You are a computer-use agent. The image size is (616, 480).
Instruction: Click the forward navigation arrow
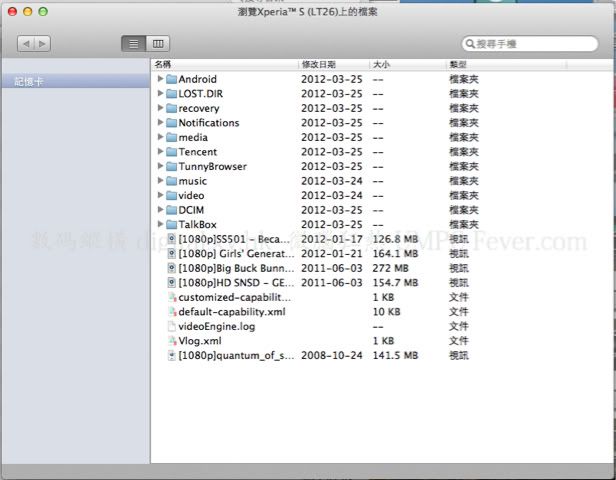click(x=41, y=44)
